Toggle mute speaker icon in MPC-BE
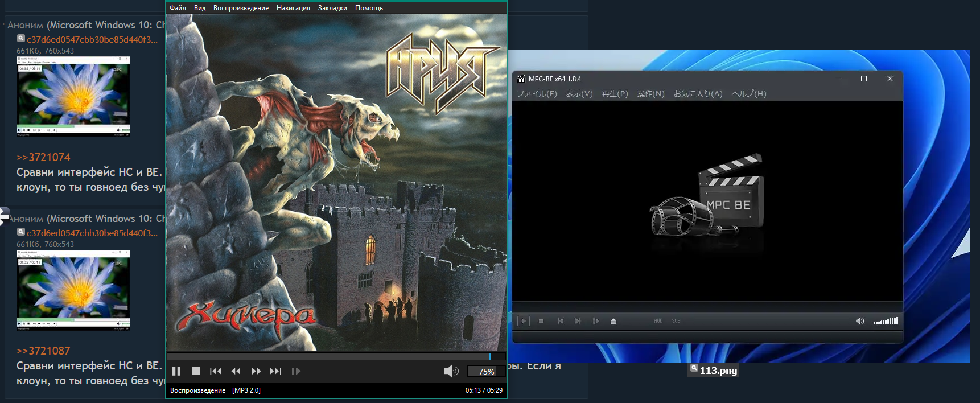The width and height of the screenshot is (980, 403). 860,321
